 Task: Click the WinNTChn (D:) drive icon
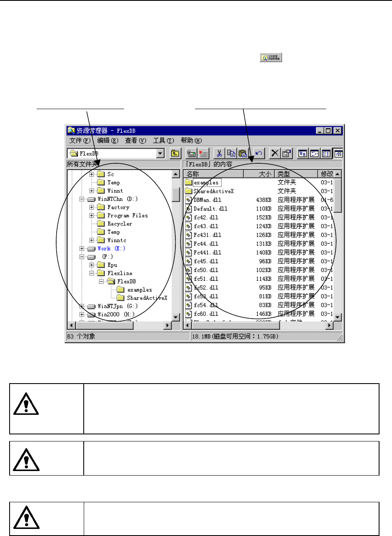pyautogui.click(x=91, y=199)
